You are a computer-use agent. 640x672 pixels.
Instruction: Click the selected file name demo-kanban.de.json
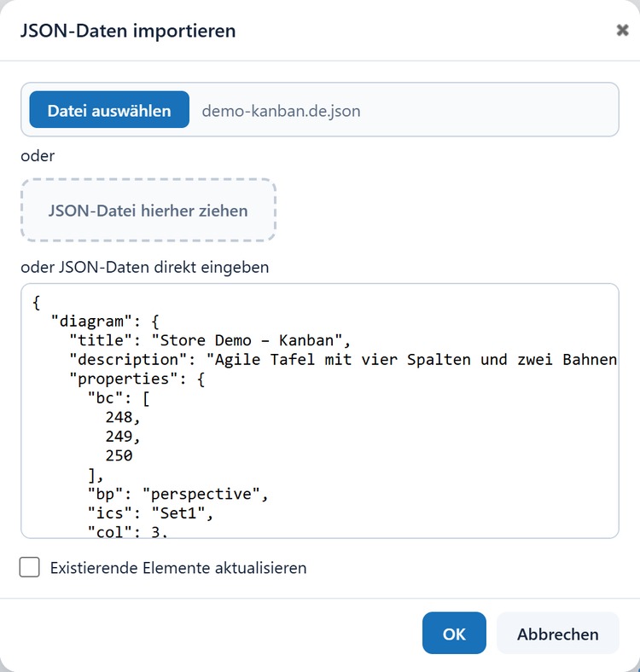point(281,111)
